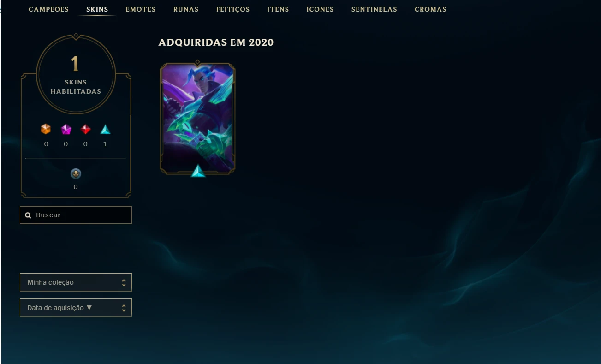This screenshot has width=601, height=364.
Task: Open the Sentinelas tab
Action: coord(374,9)
